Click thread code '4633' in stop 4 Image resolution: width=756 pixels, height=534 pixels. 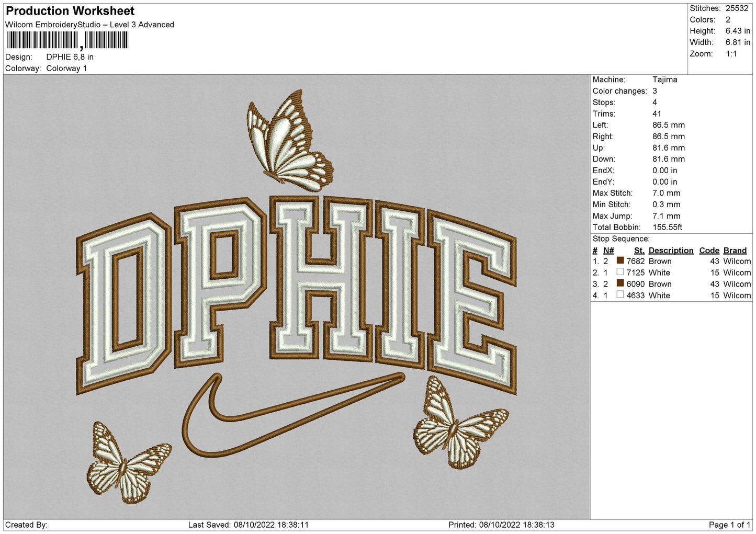635,296
